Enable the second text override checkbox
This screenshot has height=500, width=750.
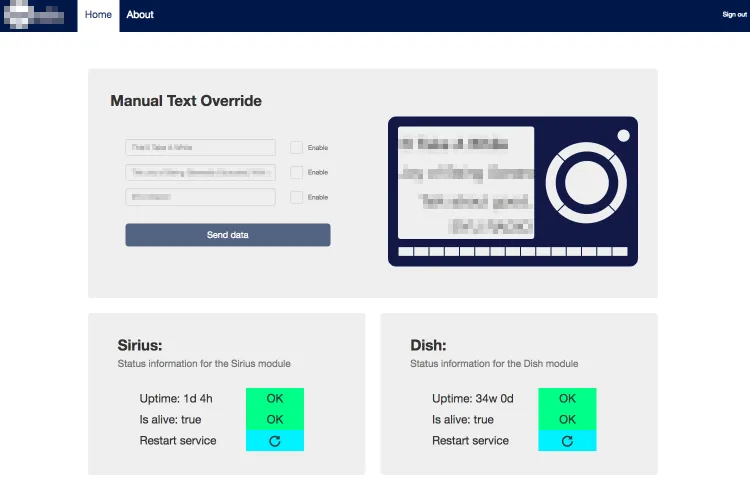click(x=296, y=172)
